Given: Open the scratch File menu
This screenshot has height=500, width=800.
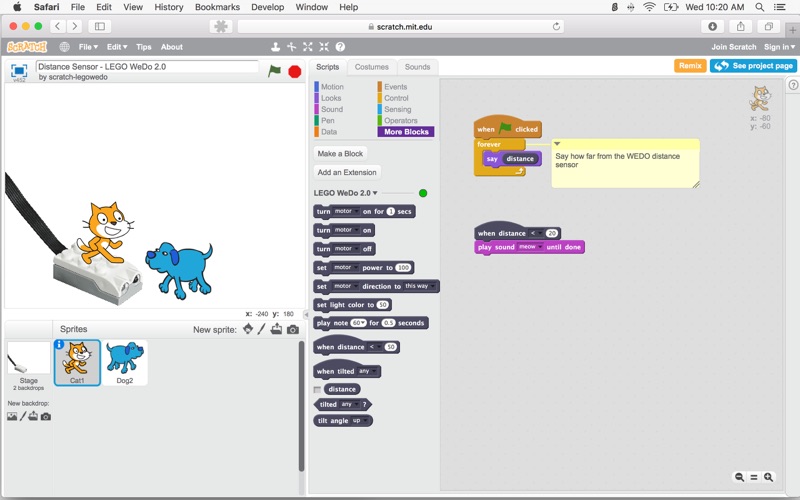Looking at the screenshot, I should [x=88, y=47].
